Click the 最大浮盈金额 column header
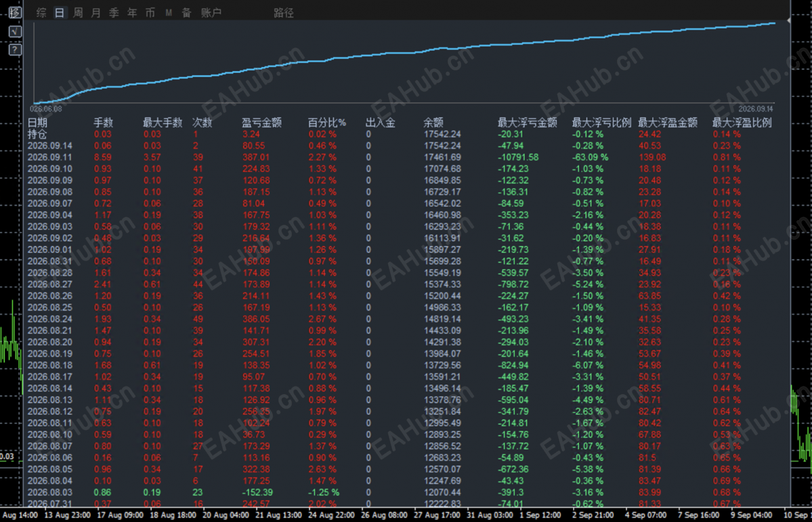 point(668,123)
